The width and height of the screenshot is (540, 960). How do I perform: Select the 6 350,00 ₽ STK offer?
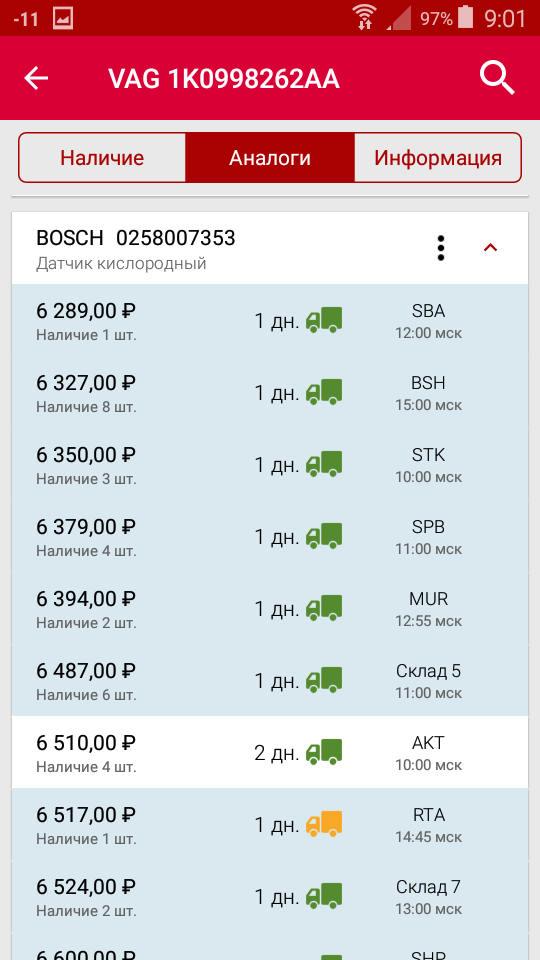270,464
